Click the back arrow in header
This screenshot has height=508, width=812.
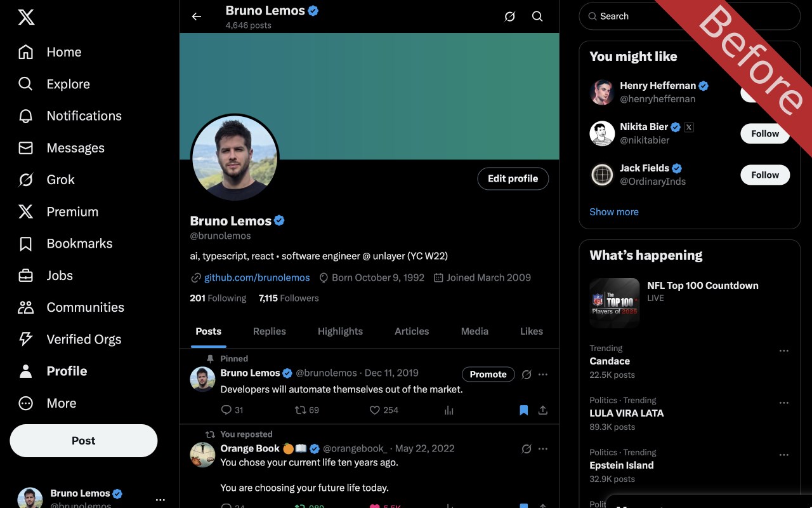197,17
